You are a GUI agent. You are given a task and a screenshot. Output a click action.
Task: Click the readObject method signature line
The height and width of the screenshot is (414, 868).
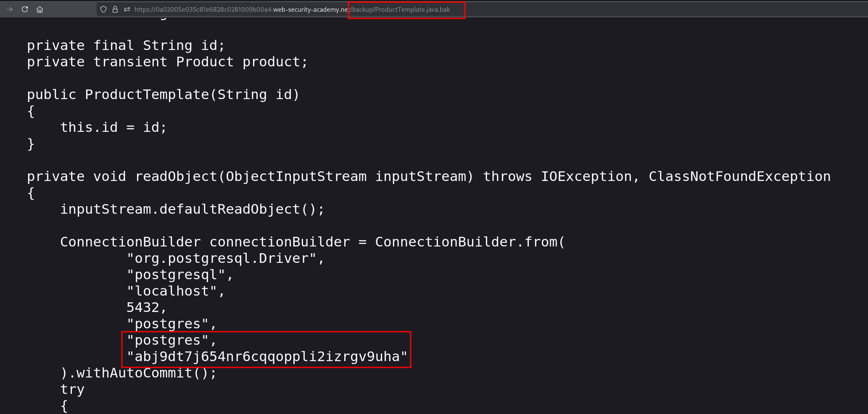pyautogui.click(x=429, y=176)
